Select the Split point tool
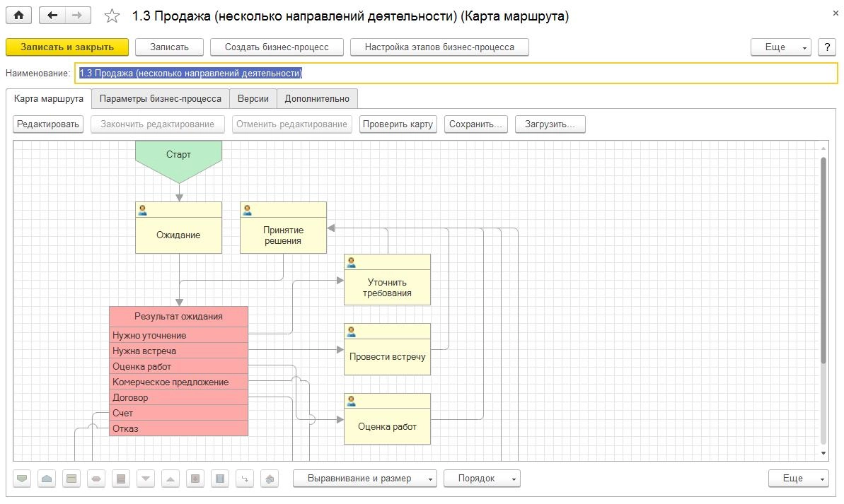 pyautogui.click(x=146, y=479)
